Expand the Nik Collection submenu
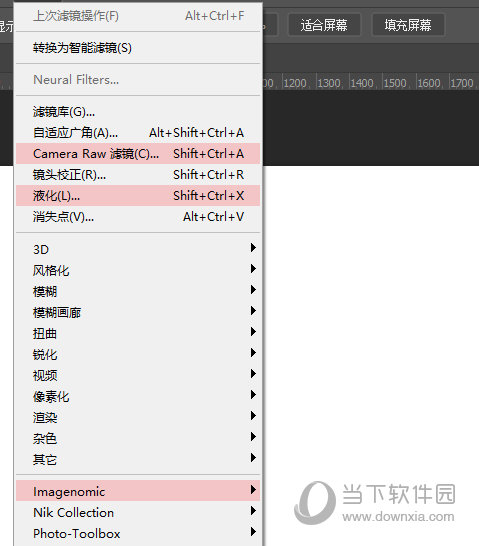 click(138, 512)
